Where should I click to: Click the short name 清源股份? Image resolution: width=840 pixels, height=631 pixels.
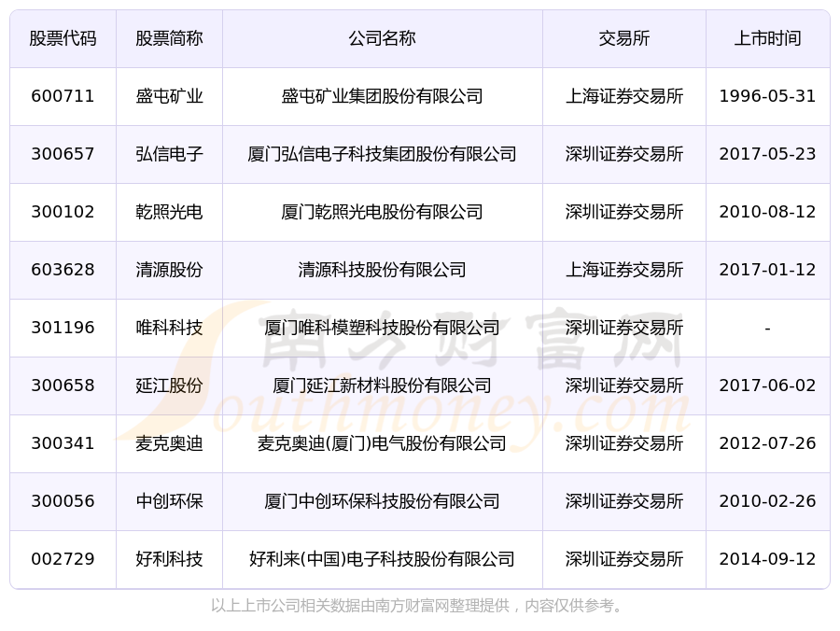pos(169,270)
